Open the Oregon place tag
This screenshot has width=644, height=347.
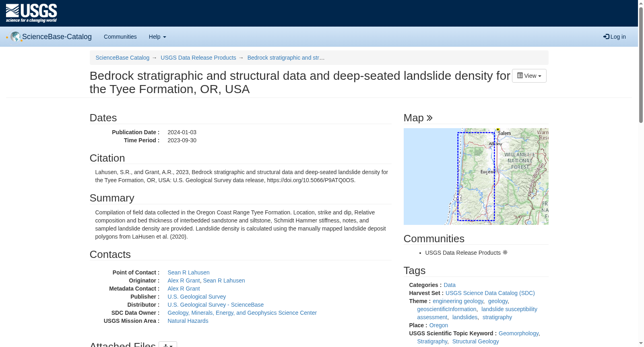[x=439, y=325]
